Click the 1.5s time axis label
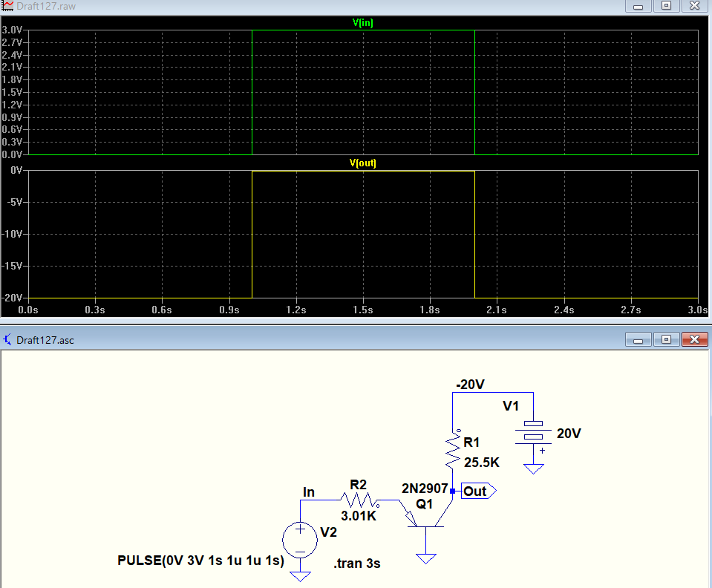The width and height of the screenshot is (712, 588). (x=363, y=310)
